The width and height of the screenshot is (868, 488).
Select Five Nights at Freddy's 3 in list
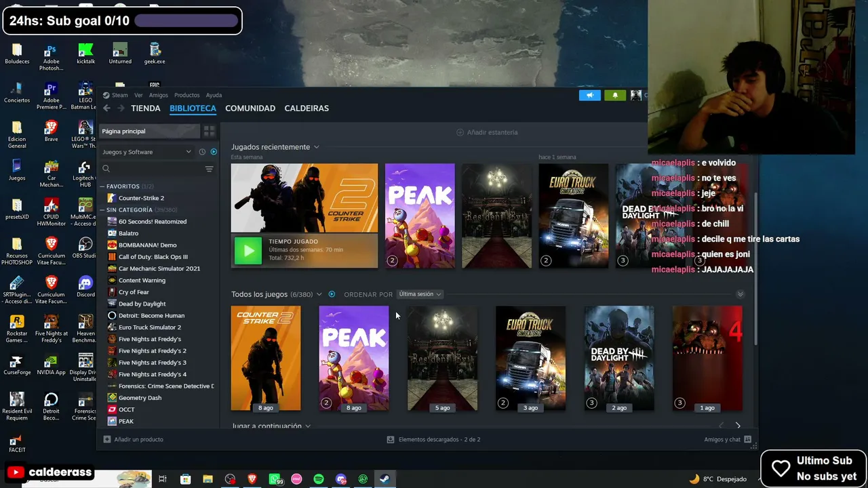[x=152, y=363]
